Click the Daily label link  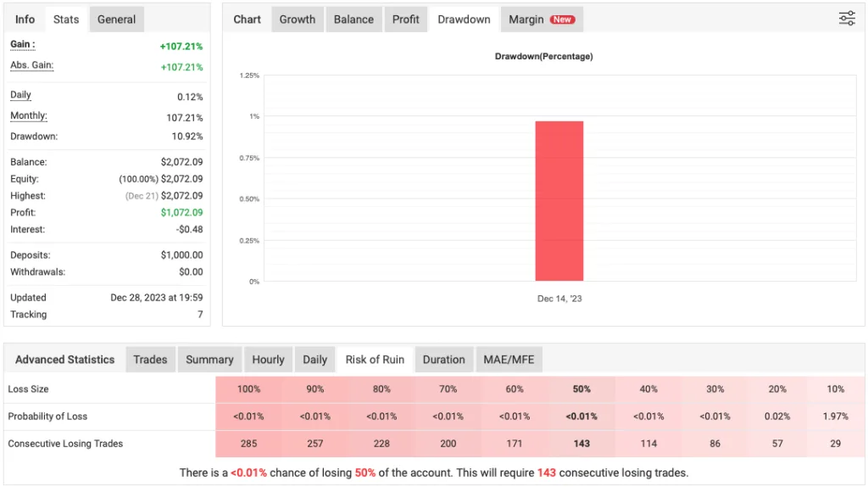20,95
